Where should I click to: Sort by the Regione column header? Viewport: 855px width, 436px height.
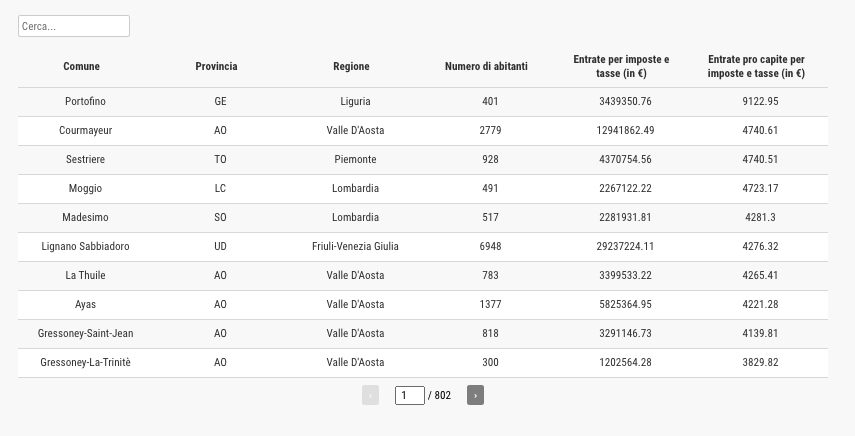(351, 66)
